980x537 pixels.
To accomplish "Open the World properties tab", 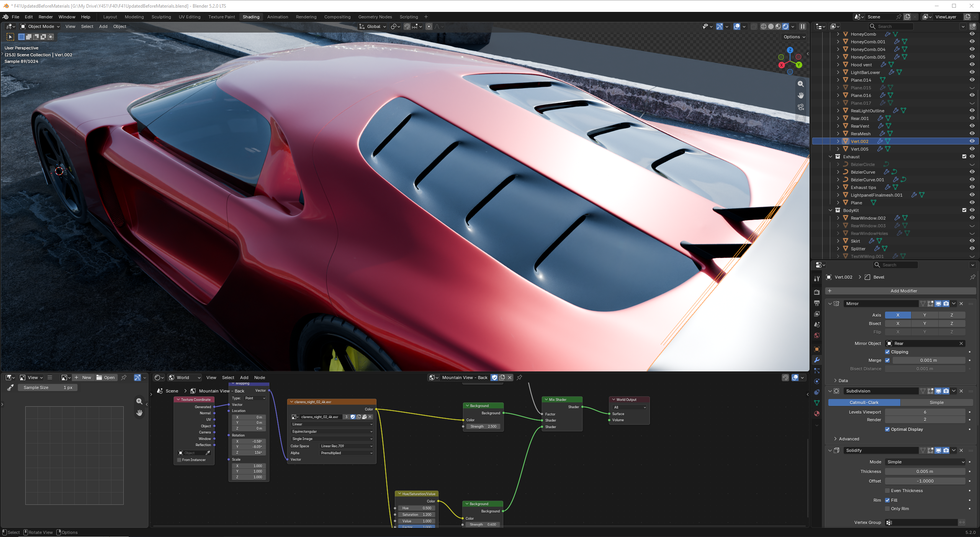I will pos(817,335).
